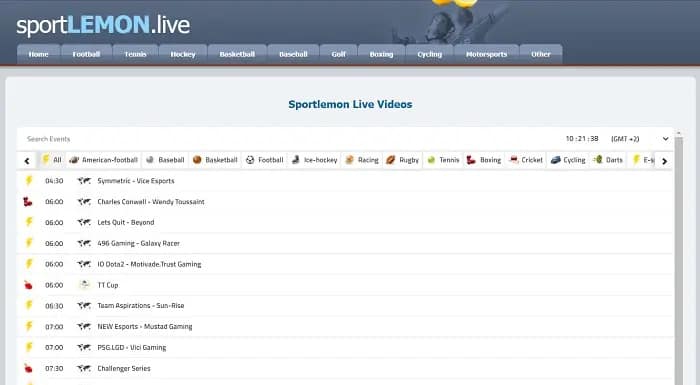Open the Cycling nav tab
This screenshot has height=385, width=700.
click(x=429, y=54)
